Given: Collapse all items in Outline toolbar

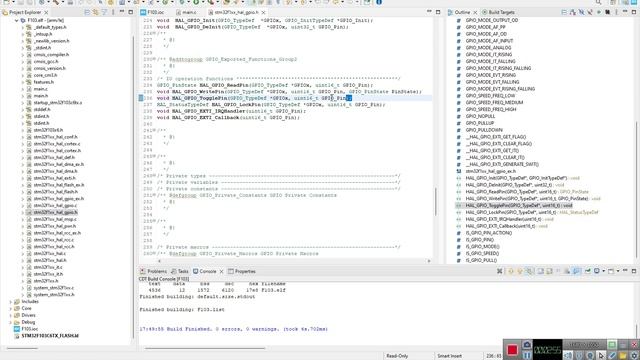Looking at the screenshot, I should pos(564,12).
